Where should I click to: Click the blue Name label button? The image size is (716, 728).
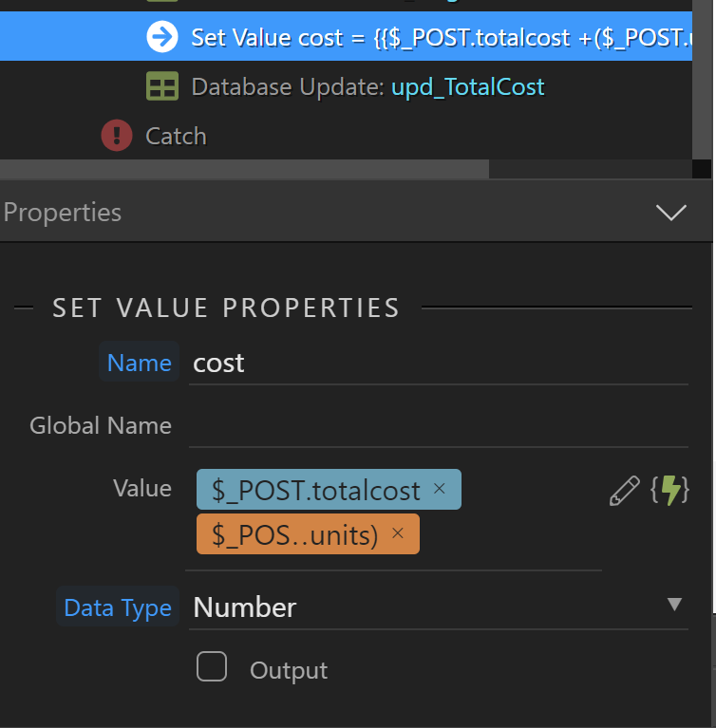[x=139, y=363]
